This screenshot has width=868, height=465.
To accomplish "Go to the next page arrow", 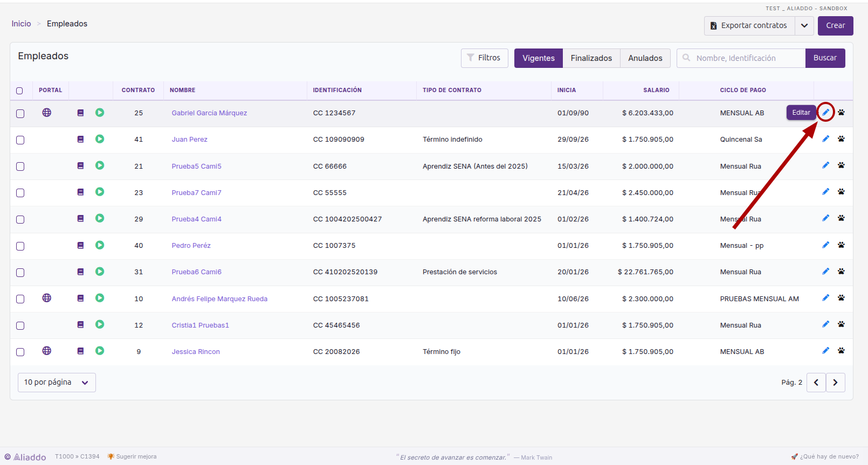I will [x=836, y=383].
